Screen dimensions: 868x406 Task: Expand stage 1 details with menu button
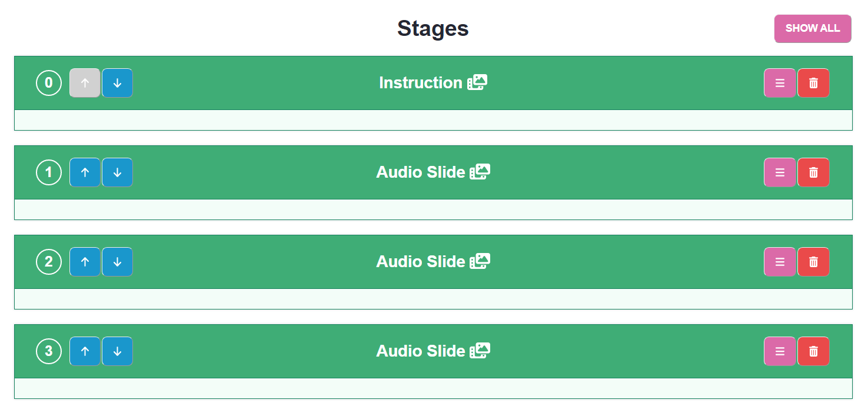click(780, 172)
